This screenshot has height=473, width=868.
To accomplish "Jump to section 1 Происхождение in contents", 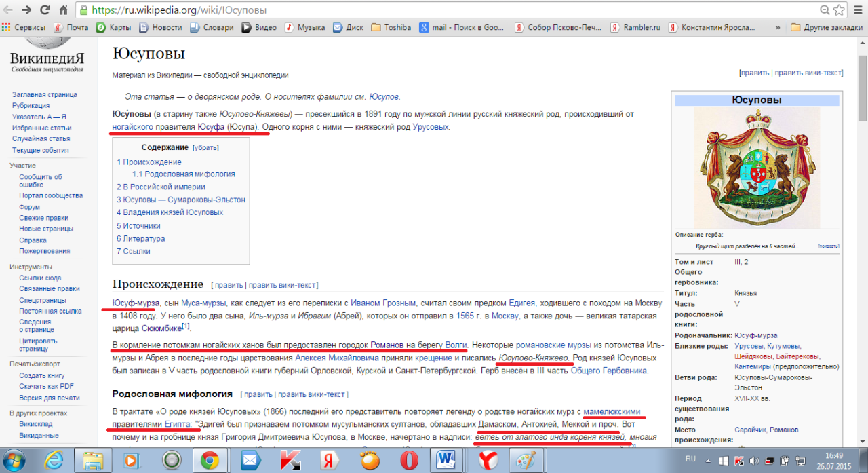I will click(149, 162).
